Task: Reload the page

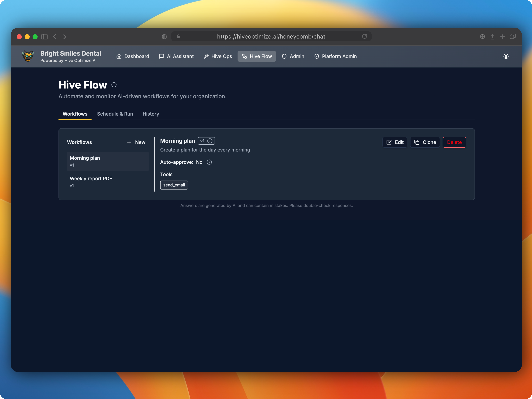Action: click(364, 36)
